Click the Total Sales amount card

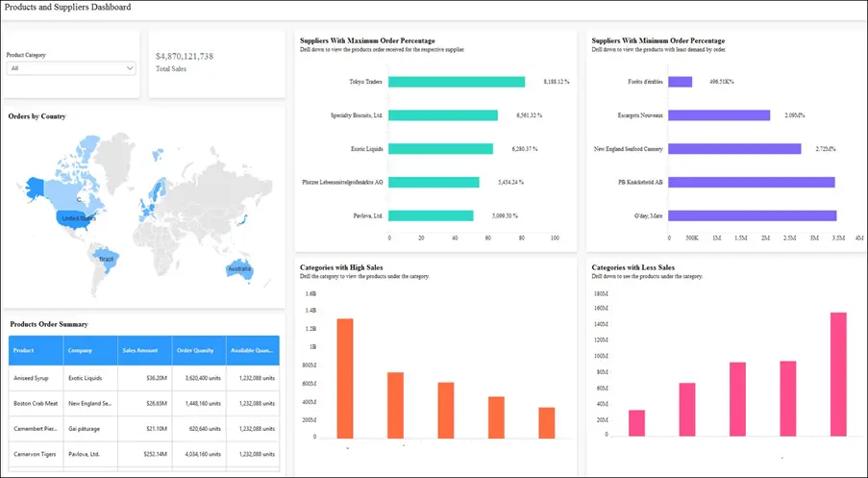pyautogui.click(x=217, y=63)
